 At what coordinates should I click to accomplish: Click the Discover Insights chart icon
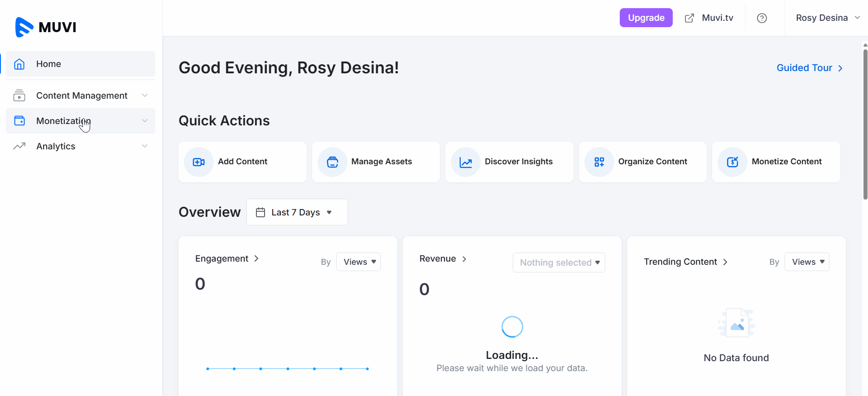[466, 162]
